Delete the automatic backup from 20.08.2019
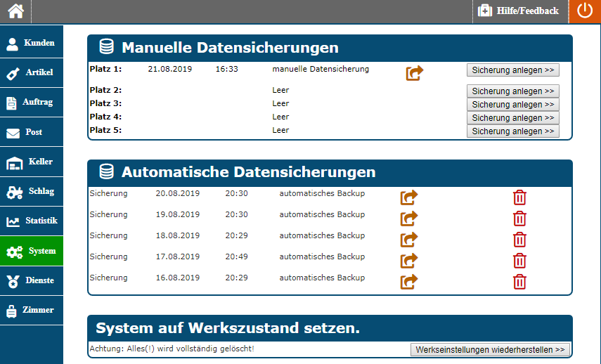 [x=519, y=197]
